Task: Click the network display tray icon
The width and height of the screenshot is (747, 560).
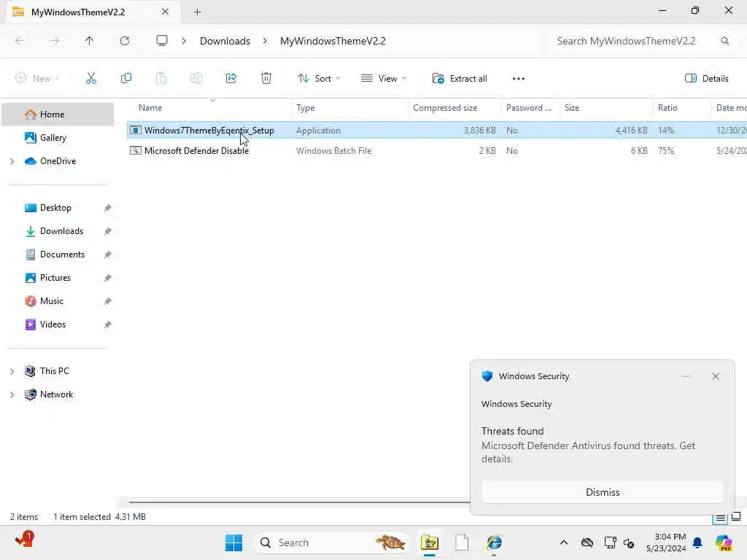Action: [x=610, y=542]
